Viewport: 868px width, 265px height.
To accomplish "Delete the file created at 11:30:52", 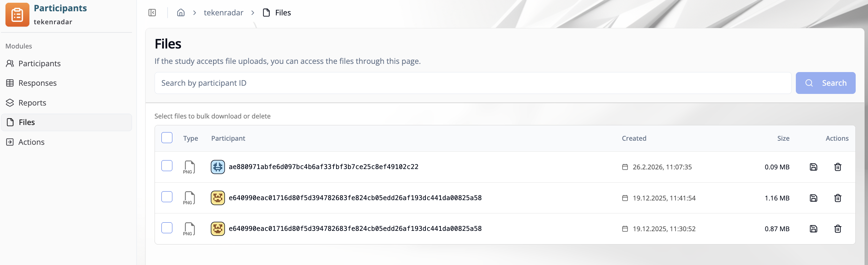I will [x=838, y=229].
